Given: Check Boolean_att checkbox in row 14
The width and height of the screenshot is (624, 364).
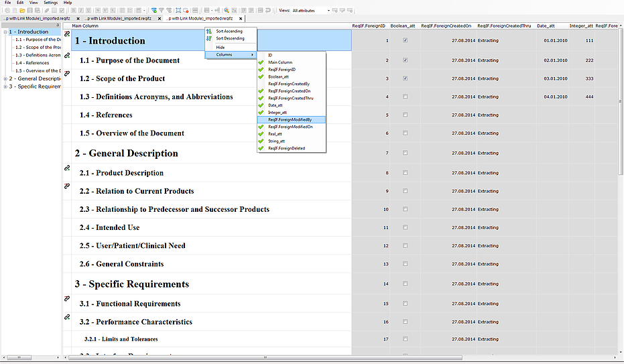Looking at the screenshot, I should pyautogui.click(x=405, y=284).
